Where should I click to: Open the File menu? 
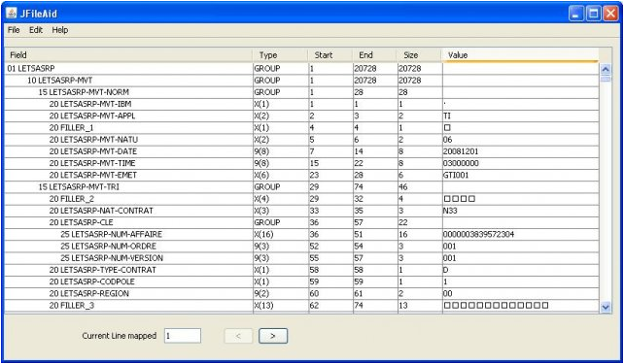tap(14, 30)
